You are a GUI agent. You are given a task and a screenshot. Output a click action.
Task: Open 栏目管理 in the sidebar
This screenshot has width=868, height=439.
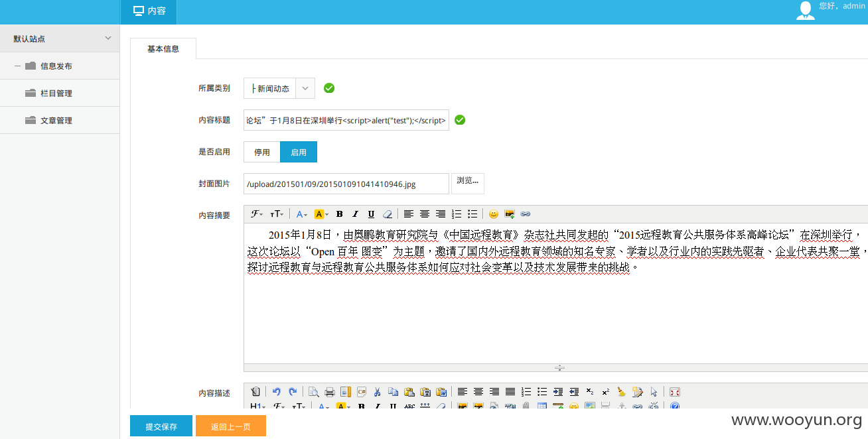pos(60,93)
